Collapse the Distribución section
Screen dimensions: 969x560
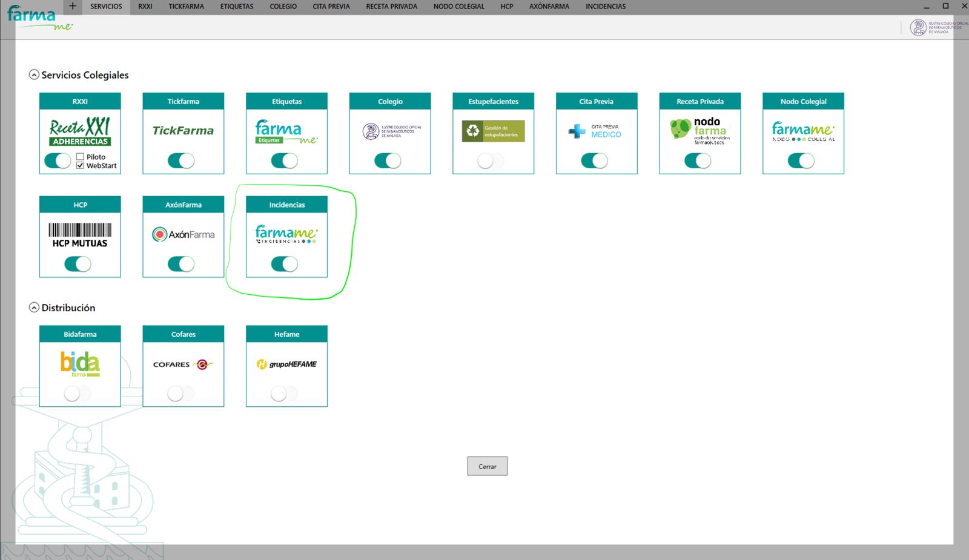pyautogui.click(x=35, y=308)
